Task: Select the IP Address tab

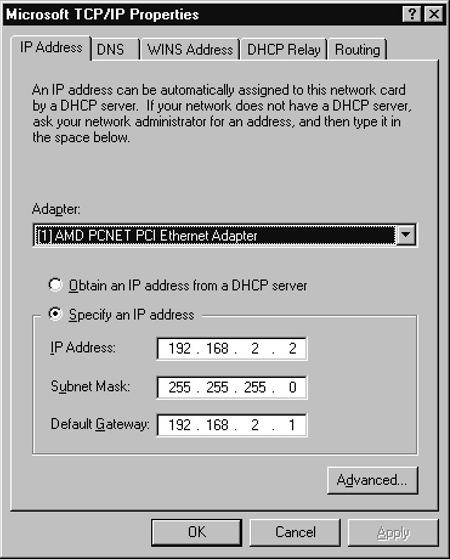Action: tap(51, 48)
